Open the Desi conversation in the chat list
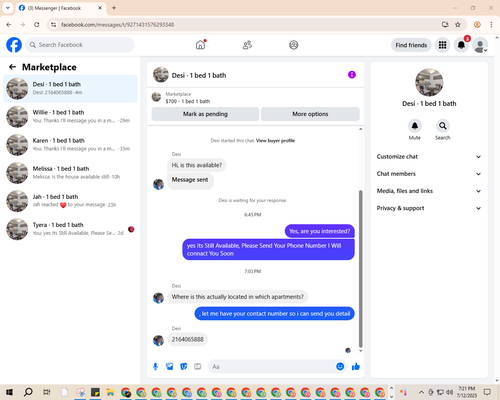The height and width of the screenshot is (400, 500). pyautogui.click(x=70, y=88)
